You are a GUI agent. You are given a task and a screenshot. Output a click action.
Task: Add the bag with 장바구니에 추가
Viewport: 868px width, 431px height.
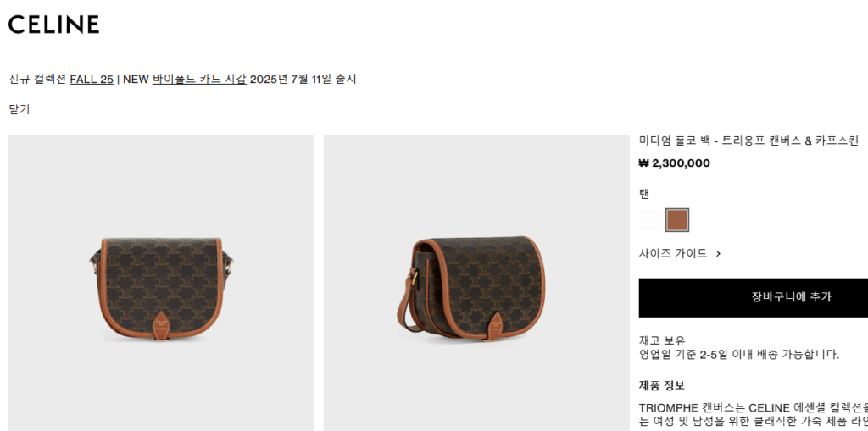[x=754, y=298]
